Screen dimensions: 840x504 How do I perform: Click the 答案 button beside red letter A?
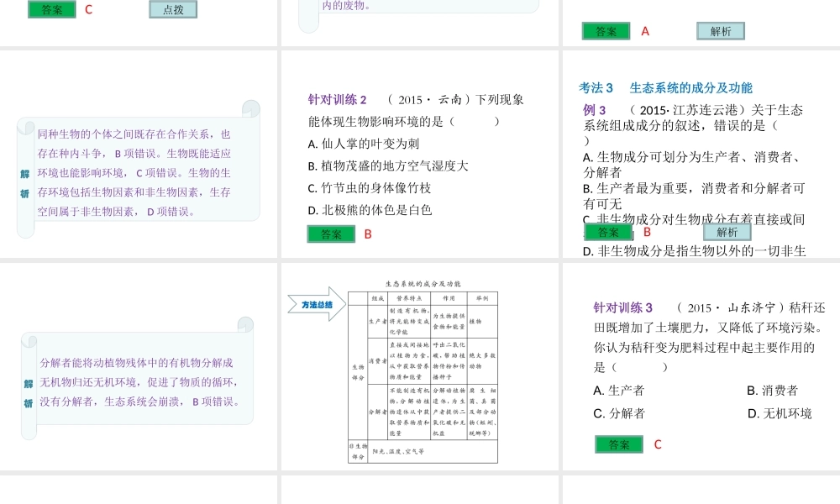(x=606, y=31)
